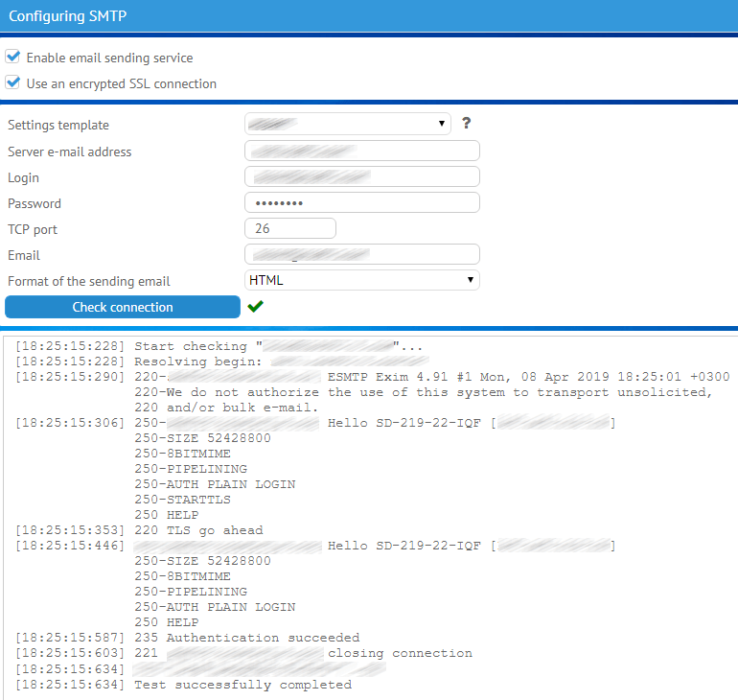
Task: Click into the Login input field
Action: [361, 176]
